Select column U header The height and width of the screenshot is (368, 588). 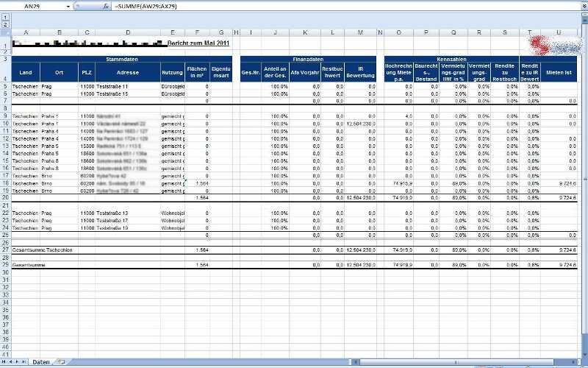(559, 32)
